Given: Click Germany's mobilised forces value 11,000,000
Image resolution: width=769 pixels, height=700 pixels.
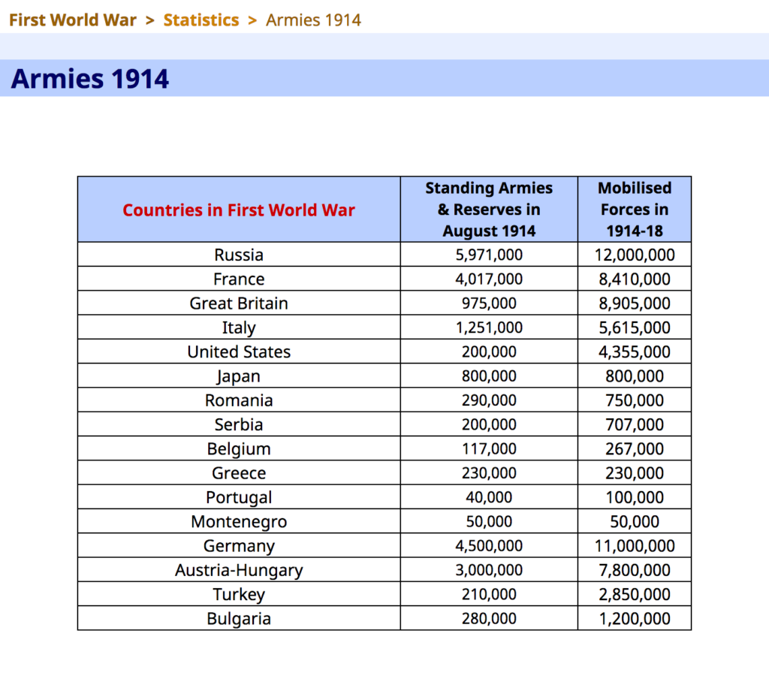Looking at the screenshot, I should point(635,546).
